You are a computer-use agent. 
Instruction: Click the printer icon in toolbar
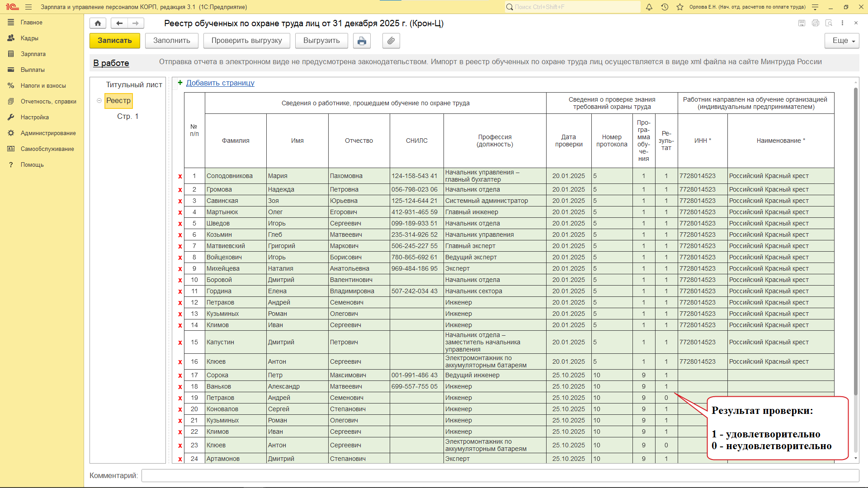(x=362, y=41)
